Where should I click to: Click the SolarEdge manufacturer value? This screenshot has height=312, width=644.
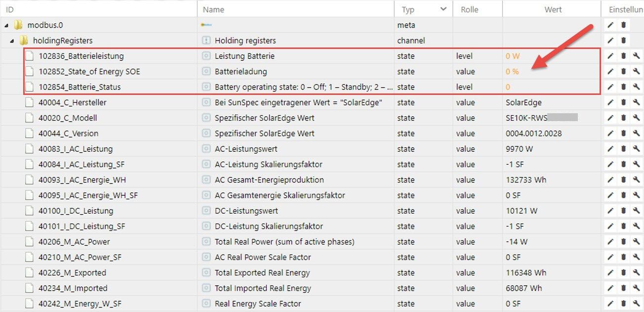523,102
